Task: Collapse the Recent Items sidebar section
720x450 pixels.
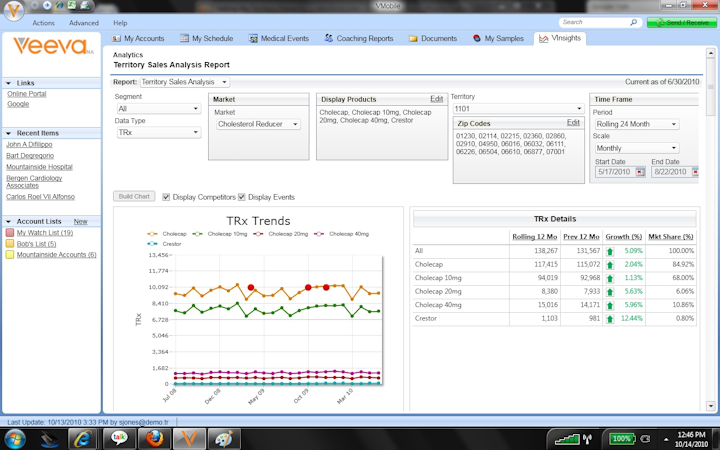Action: 8,133
